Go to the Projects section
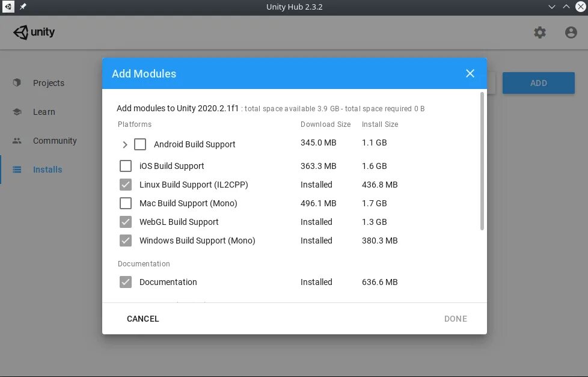 point(48,83)
